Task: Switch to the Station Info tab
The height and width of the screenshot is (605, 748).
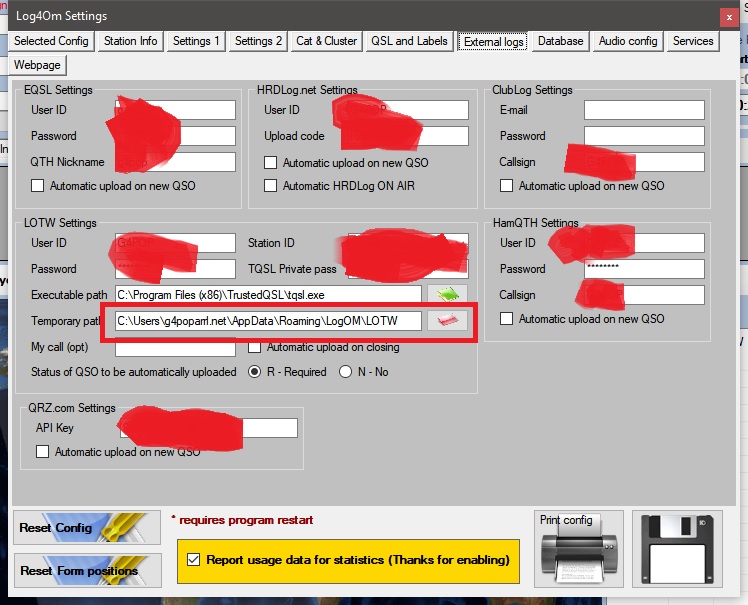Action: click(131, 41)
